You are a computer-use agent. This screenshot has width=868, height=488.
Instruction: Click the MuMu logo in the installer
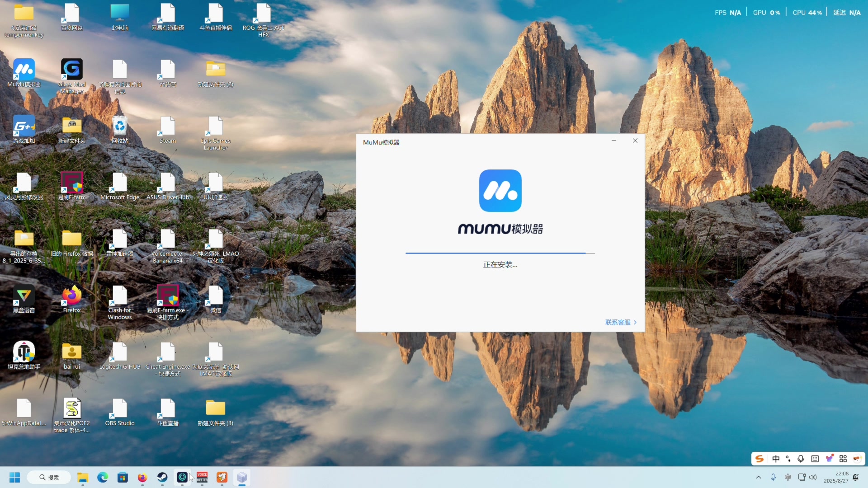tap(500, 191)
